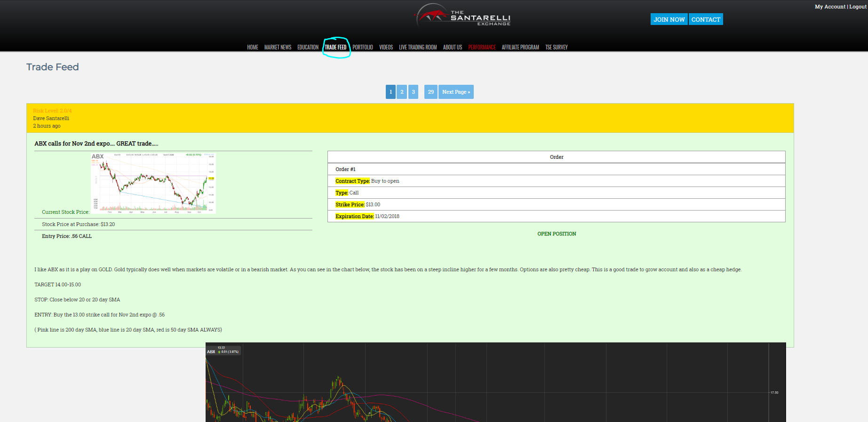
Task: Click the Order table header
Action: click(557, 157)
